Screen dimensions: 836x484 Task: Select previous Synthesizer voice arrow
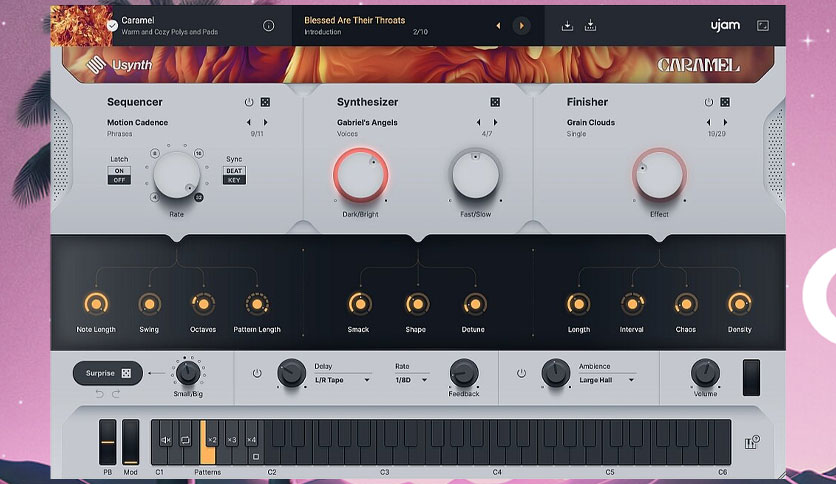(x=478, y=123)
